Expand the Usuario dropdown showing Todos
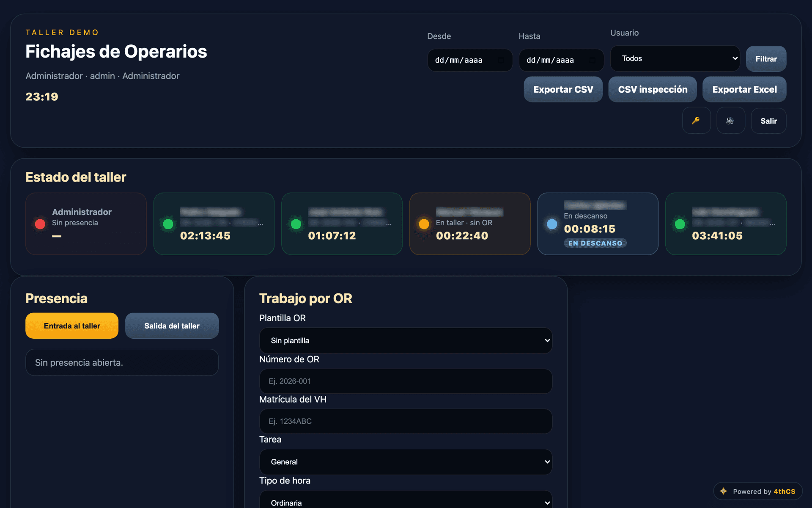The height and width of the screenshot is (508, 812). [675, 58]
